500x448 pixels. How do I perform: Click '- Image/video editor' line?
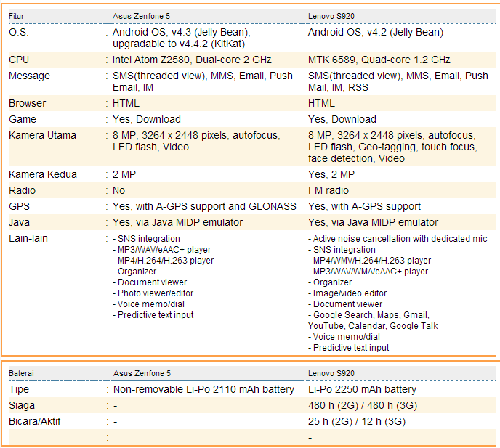click(x=347, y=293)
